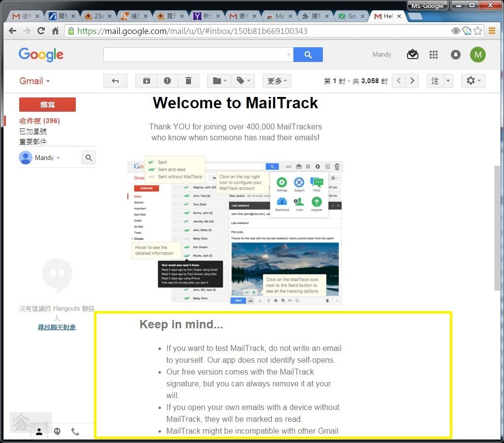Switch to the first Gmail 收件 tab
The width and height of the screenshot is (504, 443).
pos(25,16)
